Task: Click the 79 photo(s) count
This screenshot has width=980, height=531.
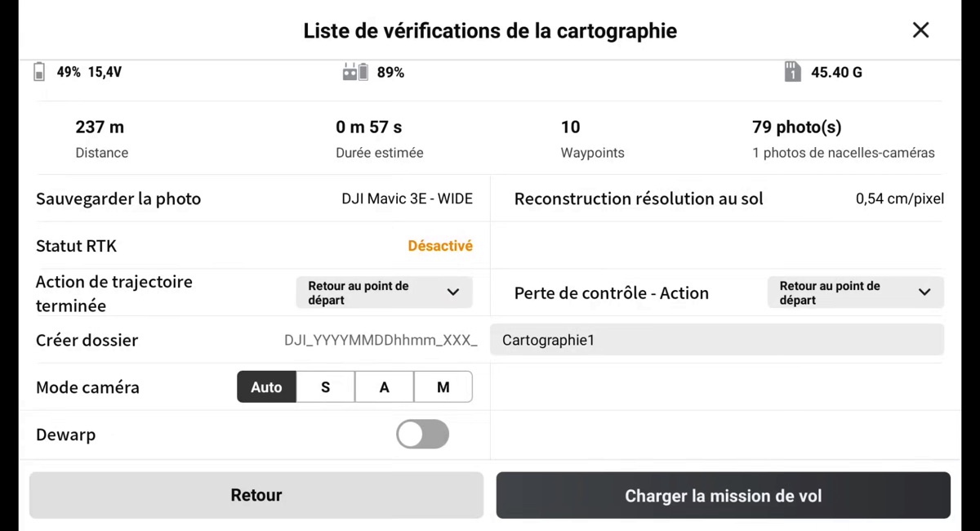Action: click(x=796, y=127)
